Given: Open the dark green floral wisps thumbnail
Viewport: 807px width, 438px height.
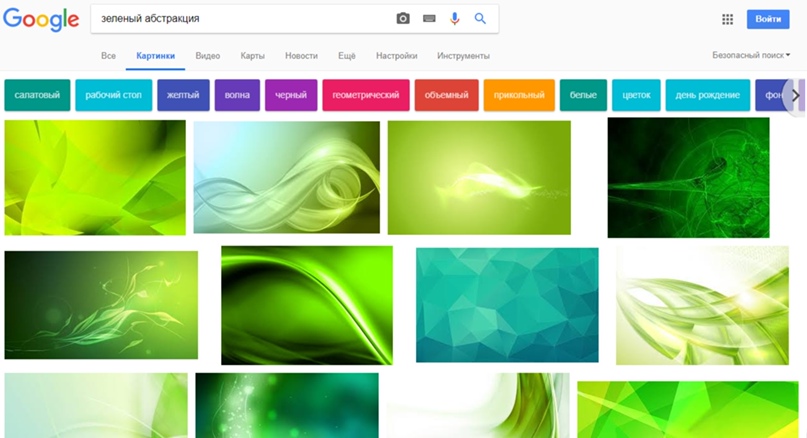Looking at the screenshot, I should (x=101, y=305).
